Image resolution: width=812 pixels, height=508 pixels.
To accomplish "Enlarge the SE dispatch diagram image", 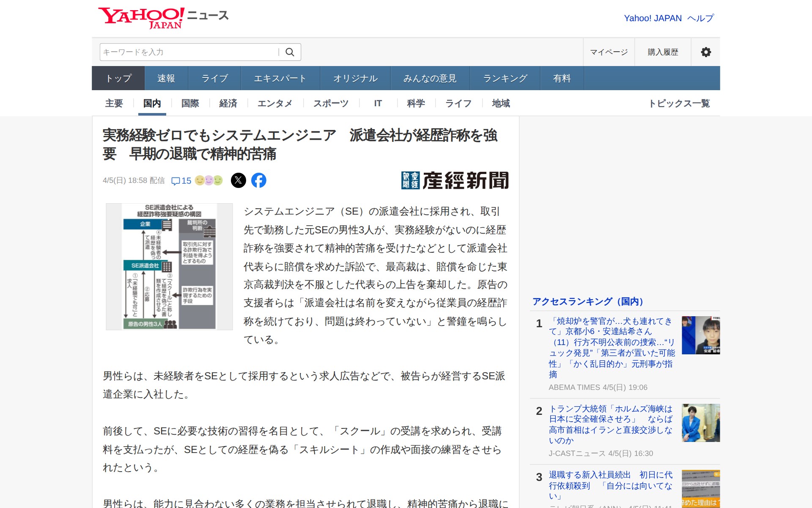I will (169, 266).
